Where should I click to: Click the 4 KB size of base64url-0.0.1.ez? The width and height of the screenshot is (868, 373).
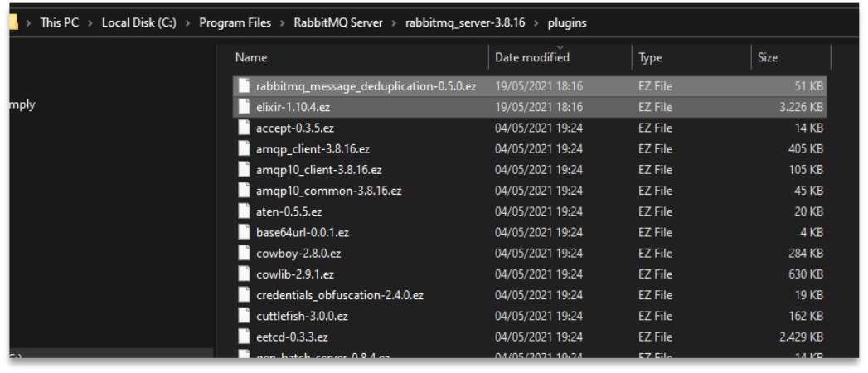812,233
